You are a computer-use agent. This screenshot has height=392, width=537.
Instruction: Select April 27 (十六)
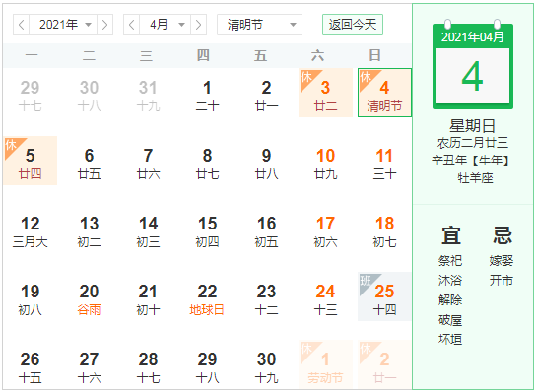pyautogui.click(x=89, y=364)
